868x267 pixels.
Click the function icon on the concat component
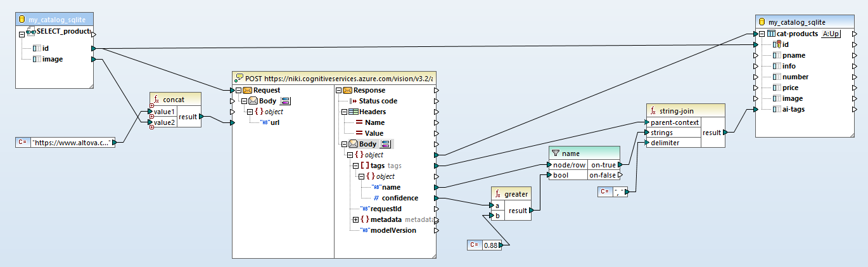click(x=156, y=99)
